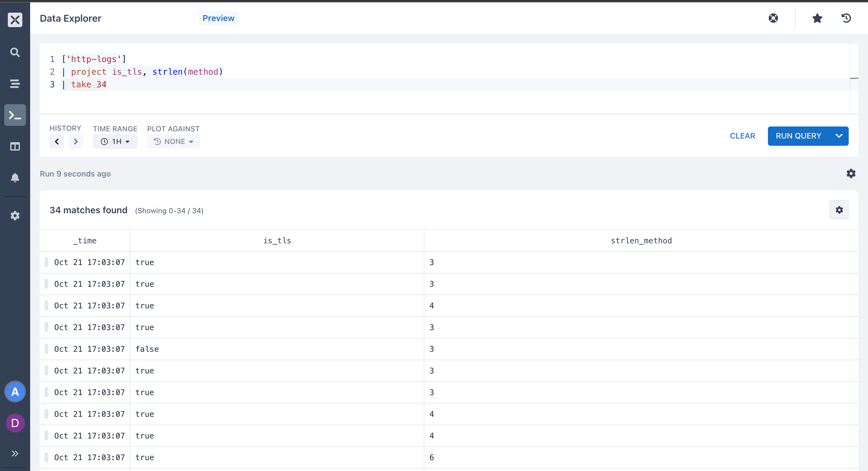Open the search icon in sidebar
Screen dimensions: 868x471
(x=15, y=52)
